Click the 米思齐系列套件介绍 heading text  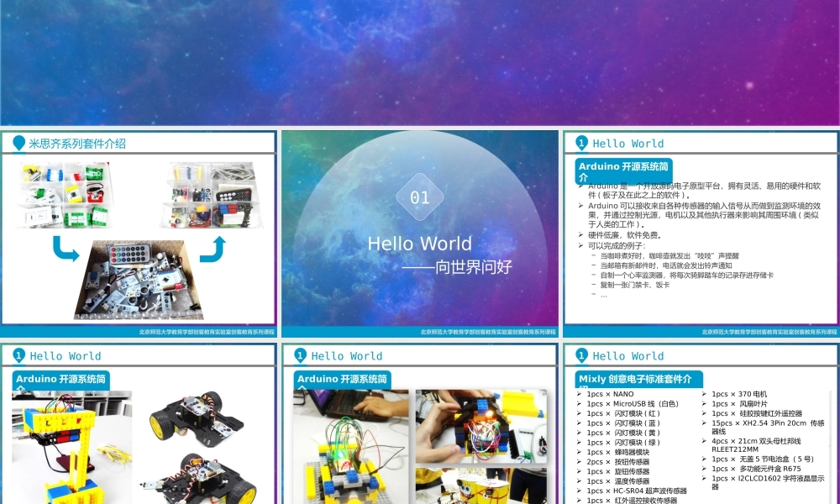77,144
